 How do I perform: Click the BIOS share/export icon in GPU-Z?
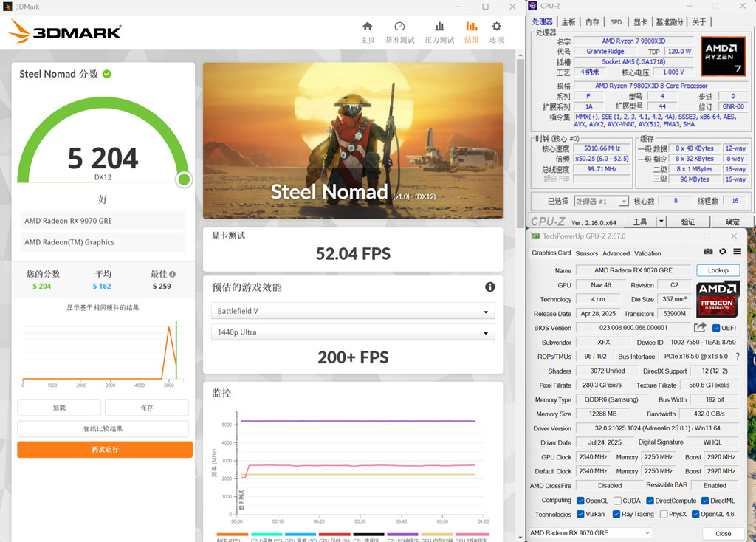(700, 327)
